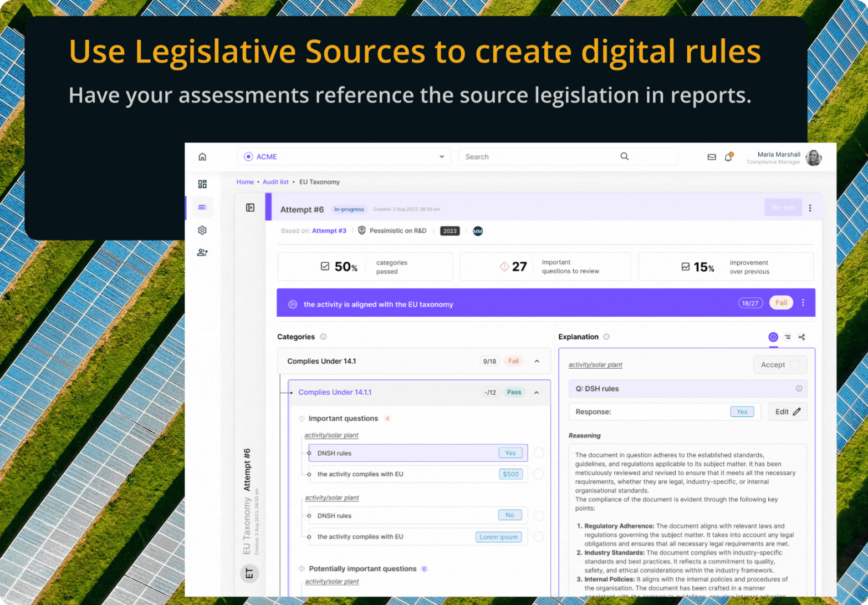Screen dimensions: 868x605
Task: Click the Important questions heading
Action: pyautogui.click(x=343, y=419)
